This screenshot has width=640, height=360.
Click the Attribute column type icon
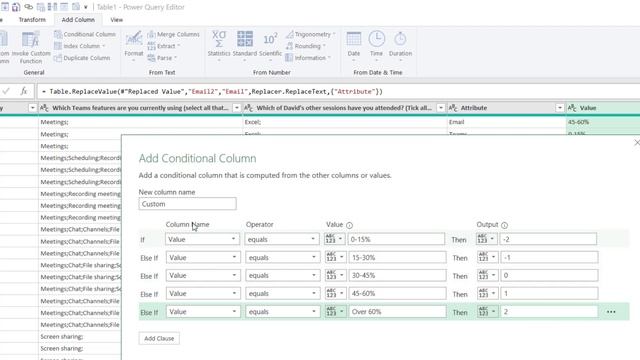point(453,108)
